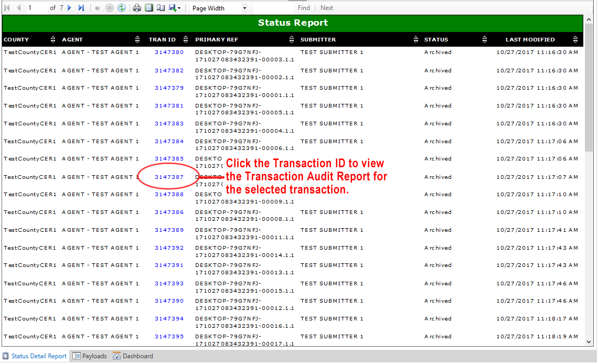Image resolution: width=598 pixels, height=364 pixels.
Task: Switch to the Dashboard tab
Action: (x=133, y=356)
